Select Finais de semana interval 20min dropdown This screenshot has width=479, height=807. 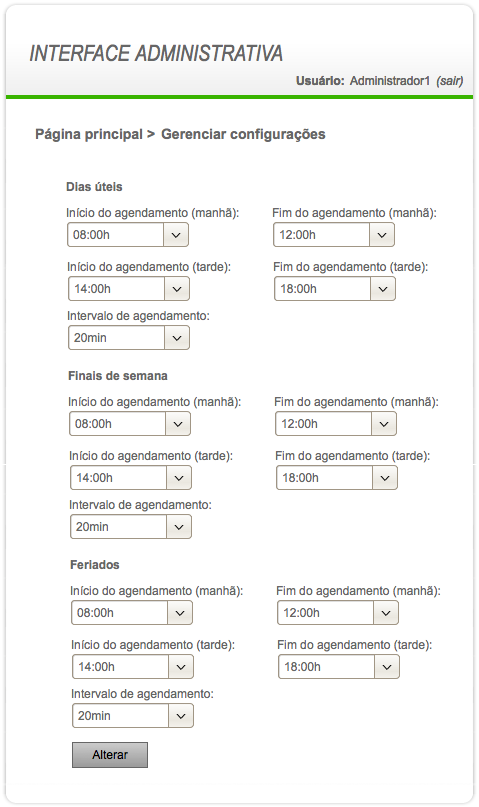131,527
